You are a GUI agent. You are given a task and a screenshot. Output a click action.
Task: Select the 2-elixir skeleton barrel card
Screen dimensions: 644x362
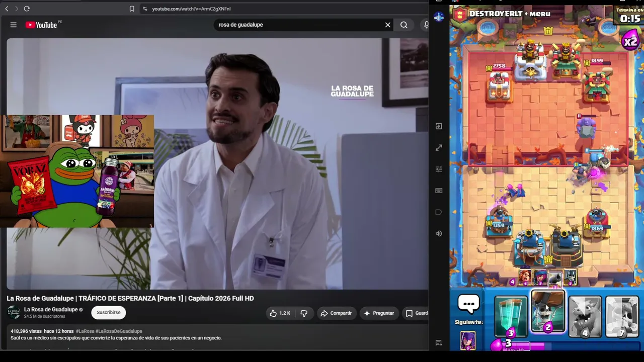tap(548, 312)
